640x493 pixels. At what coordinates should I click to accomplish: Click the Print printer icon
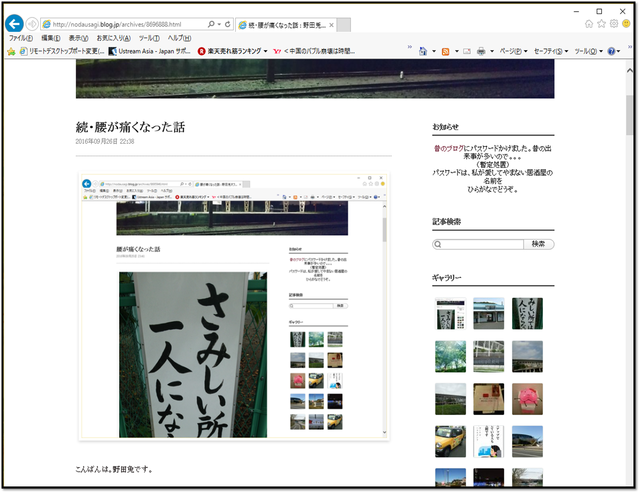point(481,51)
